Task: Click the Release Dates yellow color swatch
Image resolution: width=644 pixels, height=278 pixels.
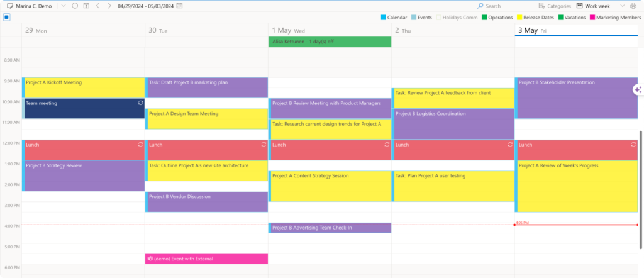Action: point(520,18)
